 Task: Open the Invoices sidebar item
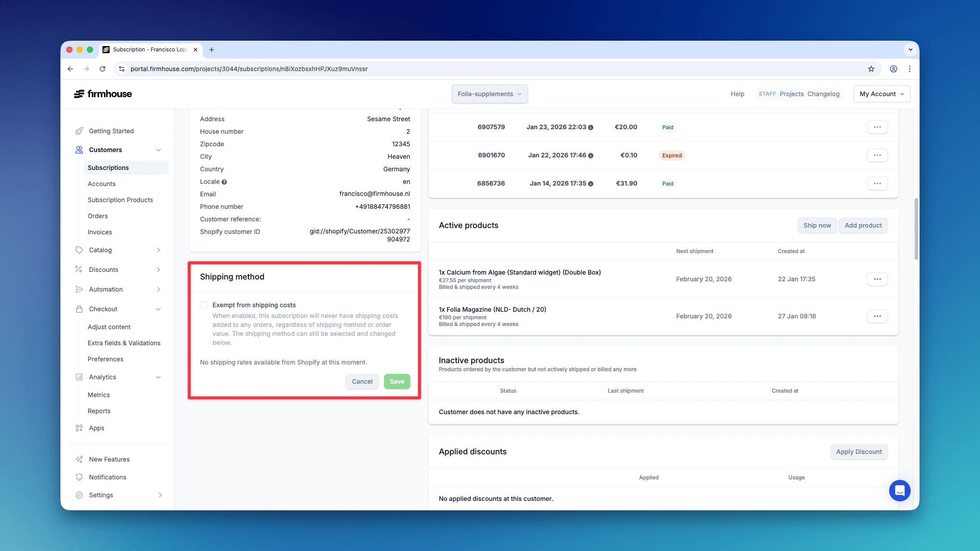(x=100, y=232)
